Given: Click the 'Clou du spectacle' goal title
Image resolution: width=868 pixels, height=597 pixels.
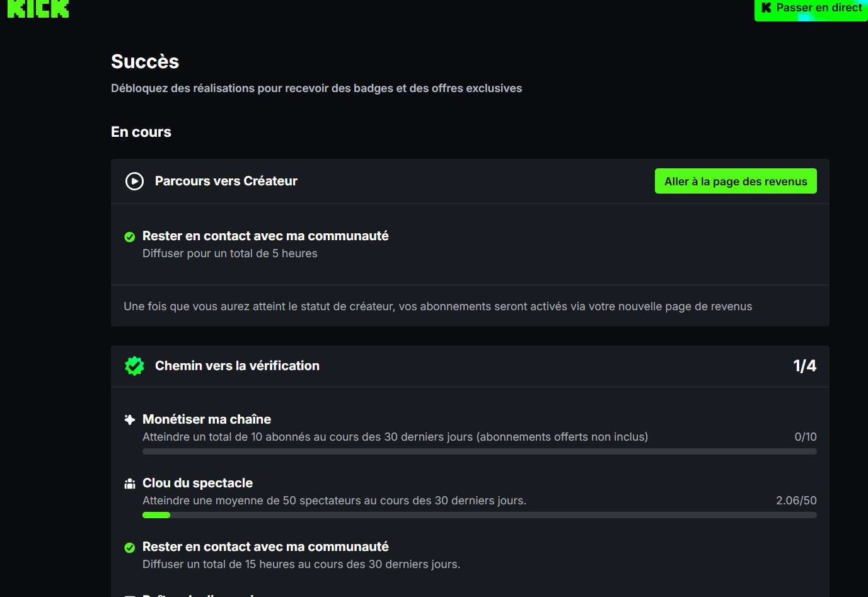Looking at the screenshot, I should 198,483.
